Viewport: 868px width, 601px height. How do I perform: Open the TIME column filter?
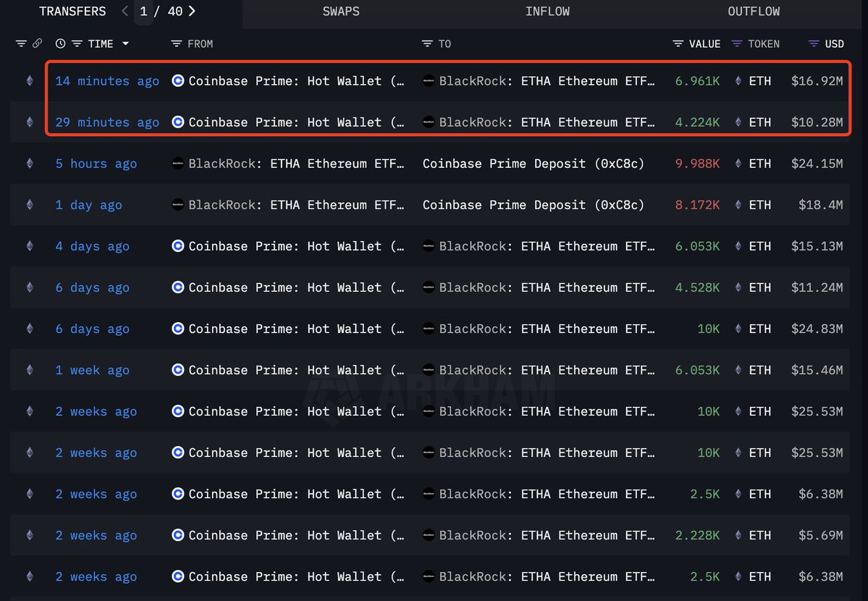coord(77,43)
